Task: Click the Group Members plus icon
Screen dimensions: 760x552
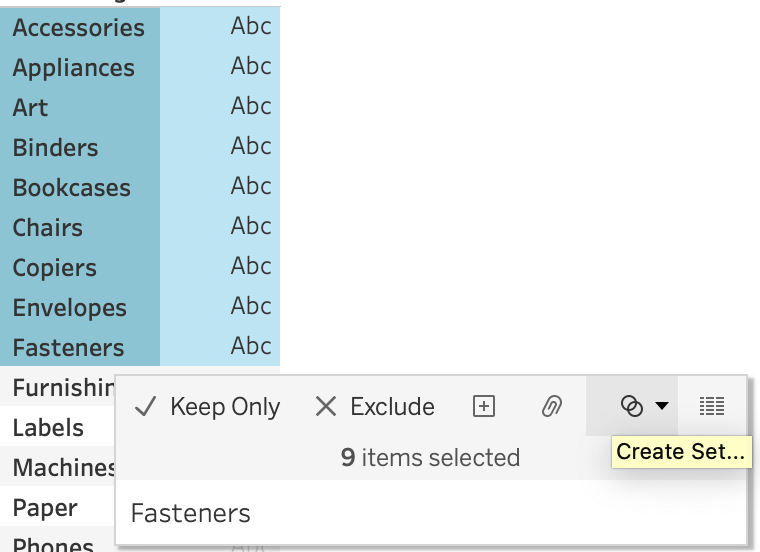Action: (484, 406)
